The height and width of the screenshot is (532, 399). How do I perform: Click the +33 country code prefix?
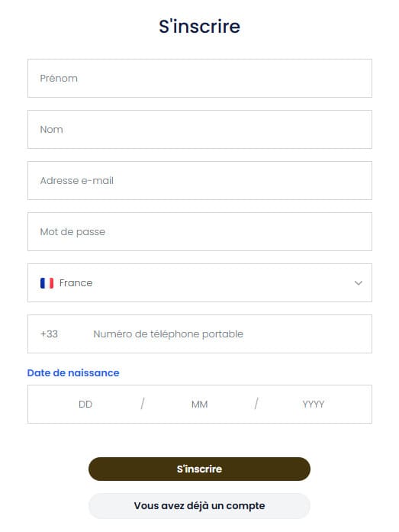click(x=49, y=334)
